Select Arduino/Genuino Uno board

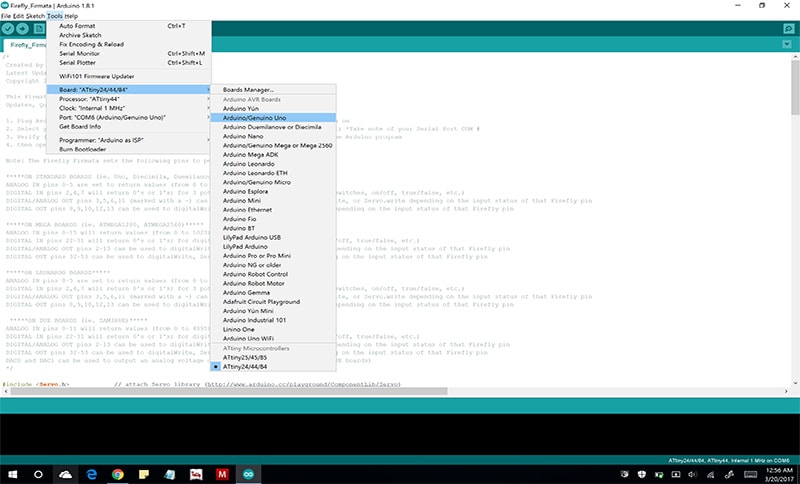tap(273, 117)
